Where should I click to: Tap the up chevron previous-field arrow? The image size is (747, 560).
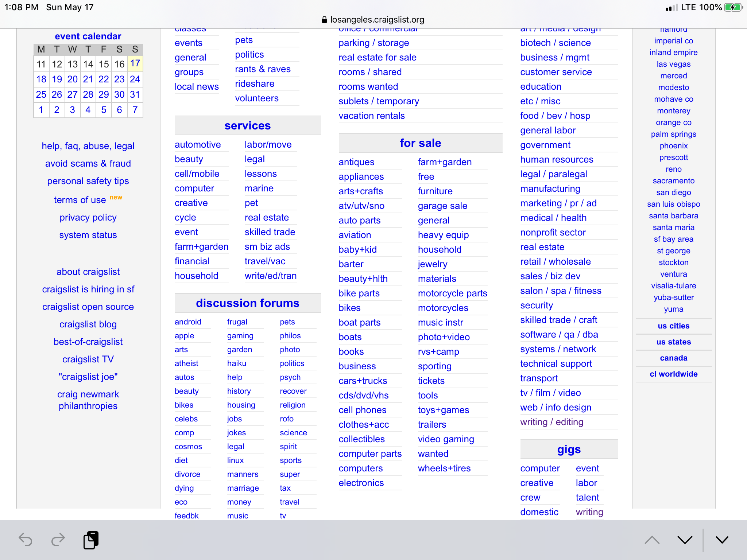coord(652,540)
